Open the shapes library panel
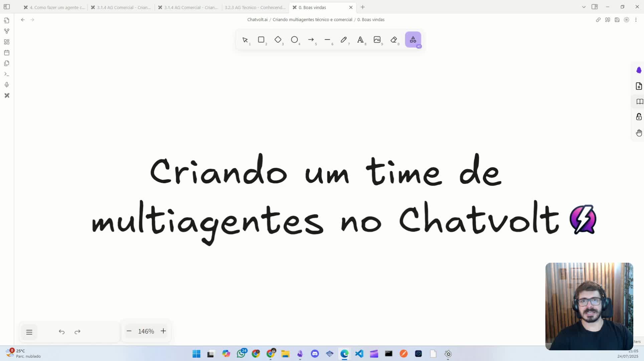 click(413, 39)
